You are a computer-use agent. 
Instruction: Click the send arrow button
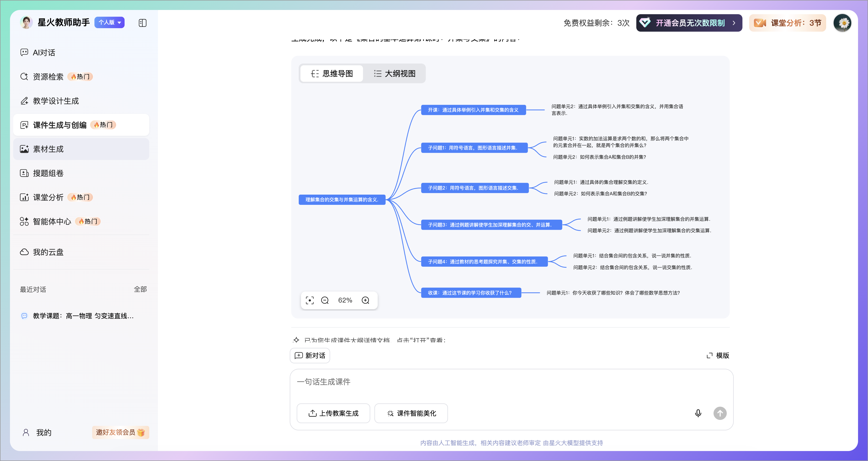[720, 413]
